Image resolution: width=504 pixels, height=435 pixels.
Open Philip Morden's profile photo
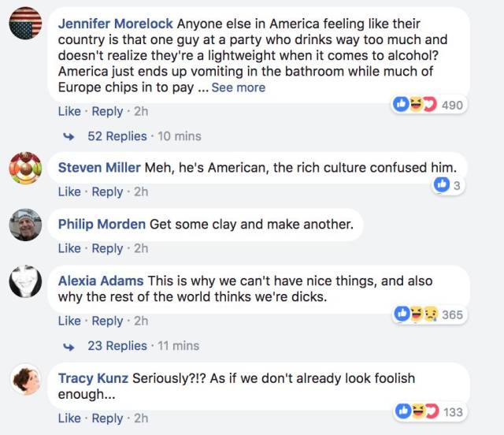[x=25, y=225]
